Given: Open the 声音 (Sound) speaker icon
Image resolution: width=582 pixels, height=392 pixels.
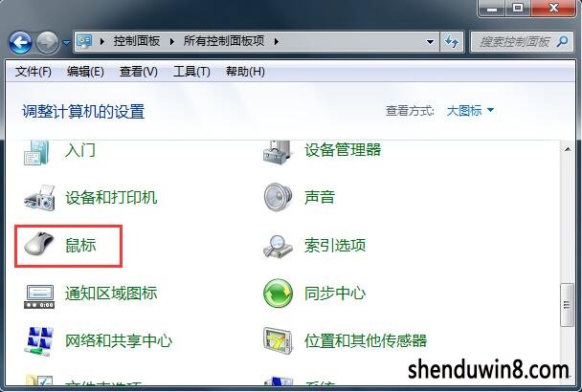Looking at the screenshot, I should click(x=278, y=197).
